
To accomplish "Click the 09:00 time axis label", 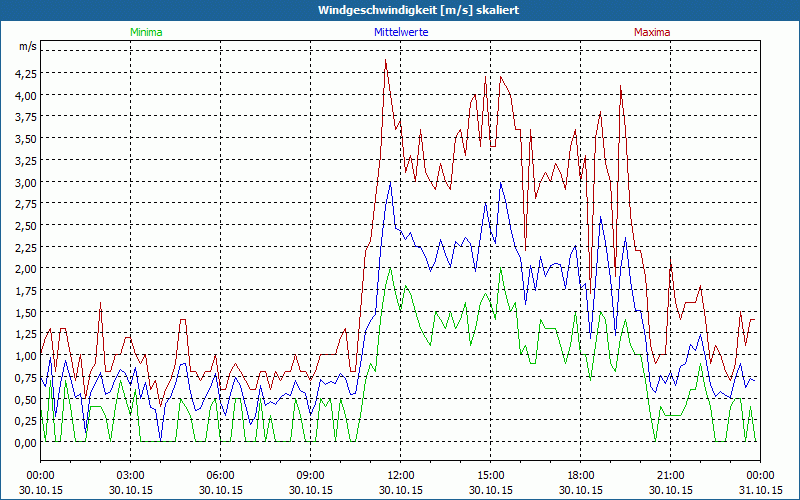I will point(311,476).
